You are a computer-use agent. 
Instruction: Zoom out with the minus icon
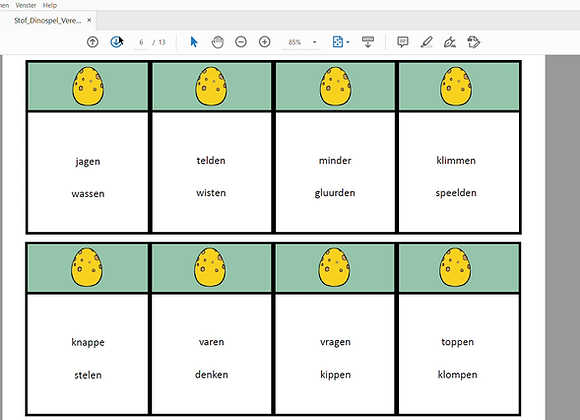point(241,42)
